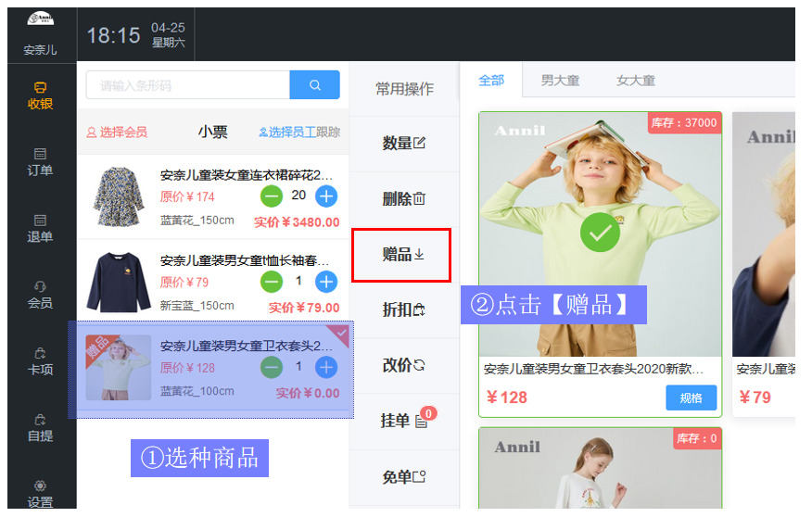The image size is (812, 530).
Task: Open the 退单 refund sidebar icon
Action: tap(40, 228)
